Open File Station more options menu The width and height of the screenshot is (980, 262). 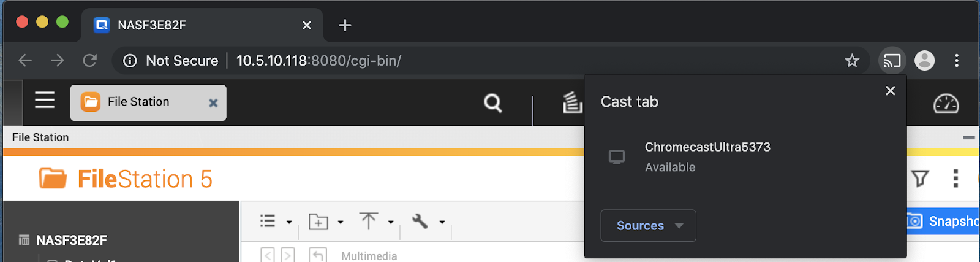956,179
